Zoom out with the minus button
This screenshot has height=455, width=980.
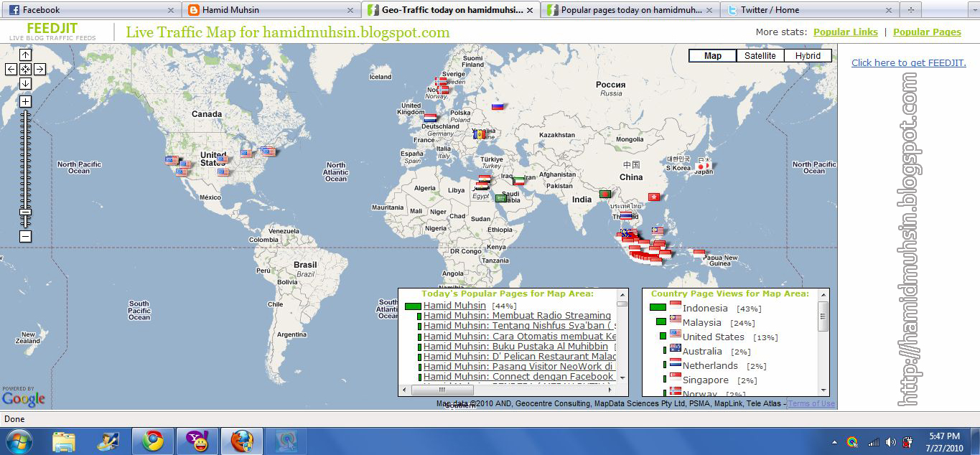[x=25, y=236]
